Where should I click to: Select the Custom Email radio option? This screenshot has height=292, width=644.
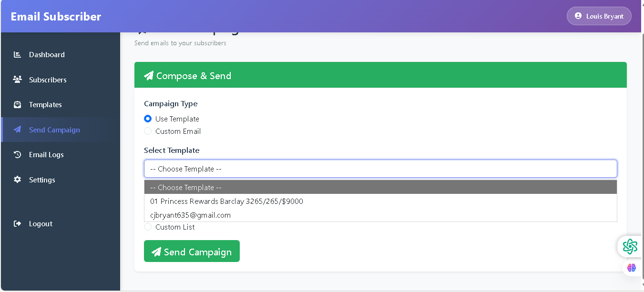pos(148,131)
